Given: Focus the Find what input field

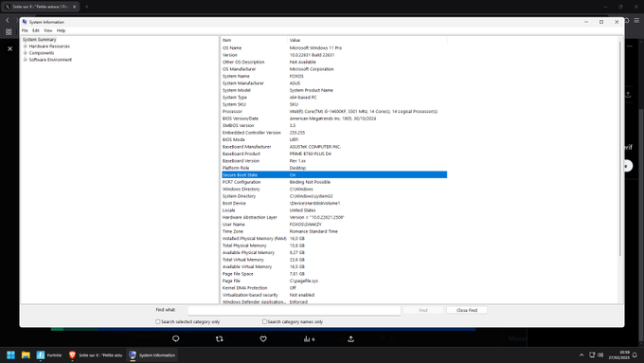Looking at the screenshot, I should pyautogui.click(x=295, y=310).
